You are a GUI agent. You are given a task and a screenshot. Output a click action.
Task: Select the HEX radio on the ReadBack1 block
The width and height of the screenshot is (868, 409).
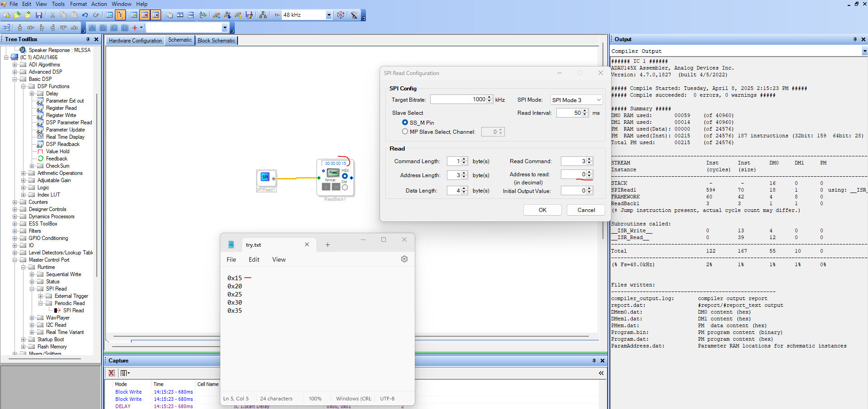[345, 176]
